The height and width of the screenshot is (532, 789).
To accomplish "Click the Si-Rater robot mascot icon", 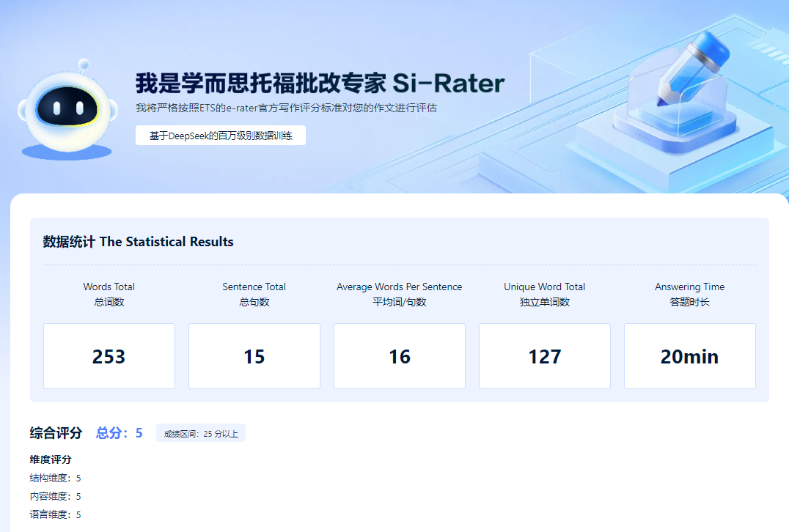I will [66, 108].
